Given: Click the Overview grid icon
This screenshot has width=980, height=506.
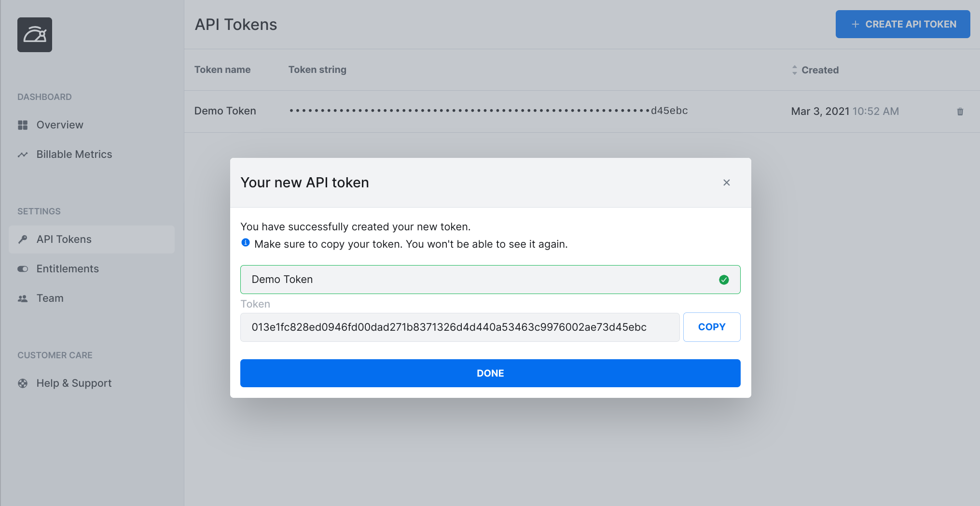Looking at the screenshot, I should [x=23, y=125].
